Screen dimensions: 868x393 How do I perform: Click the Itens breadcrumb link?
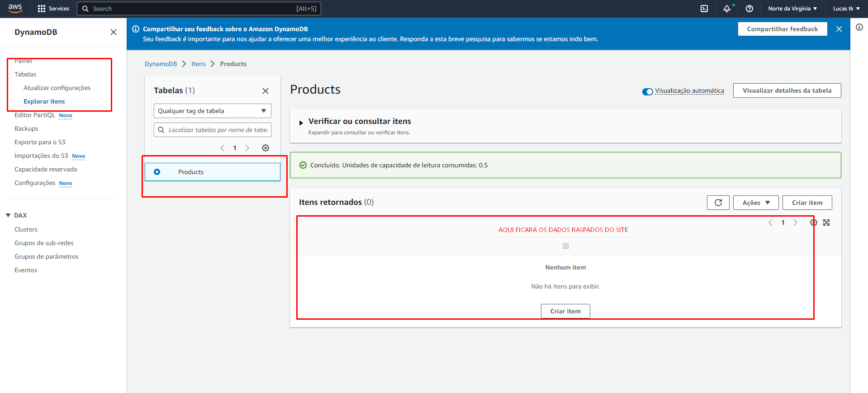click(x=199, y=64)
